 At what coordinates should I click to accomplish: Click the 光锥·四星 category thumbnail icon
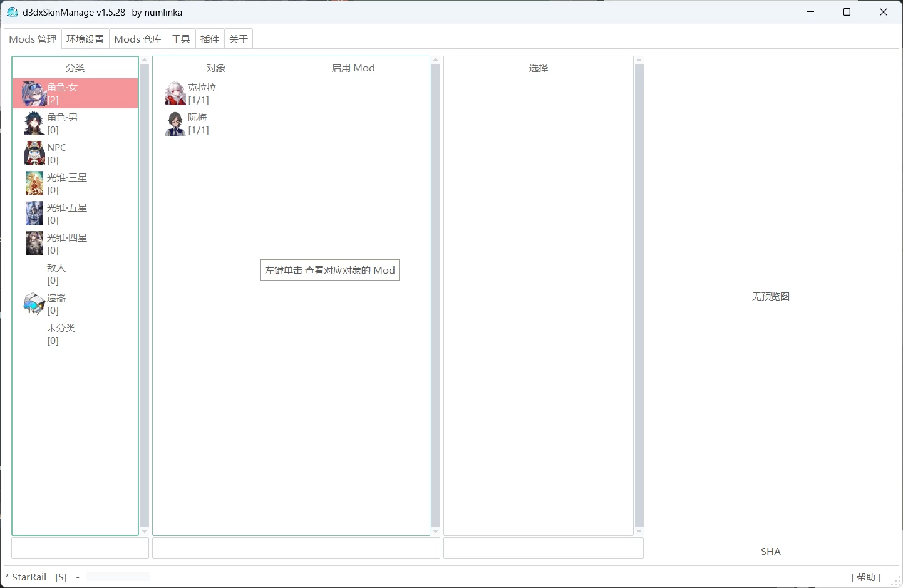pyautogui.click(x=34, y=244)
